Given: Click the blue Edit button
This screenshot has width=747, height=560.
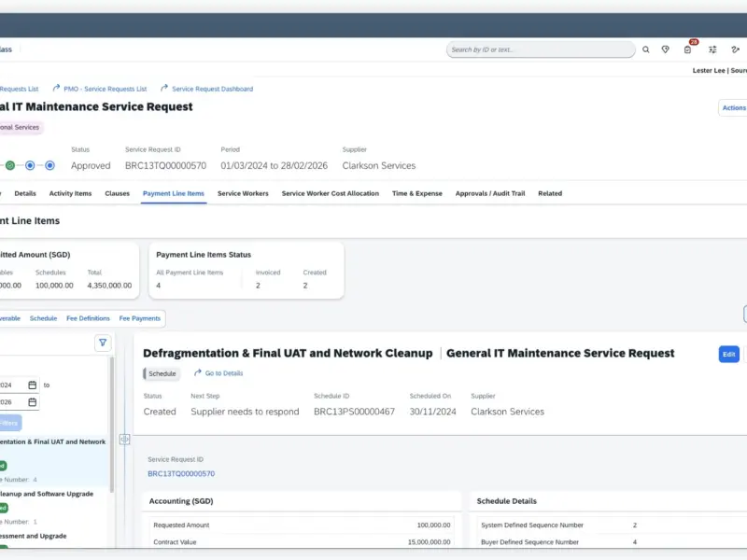Looking at the screenshot, I should tap(728, 354).
